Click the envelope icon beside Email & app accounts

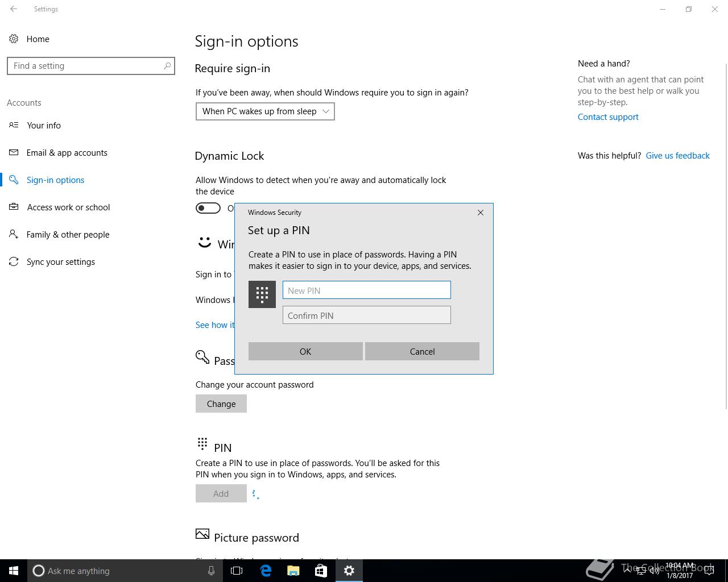pyautogui.click(x=14, y=152)
